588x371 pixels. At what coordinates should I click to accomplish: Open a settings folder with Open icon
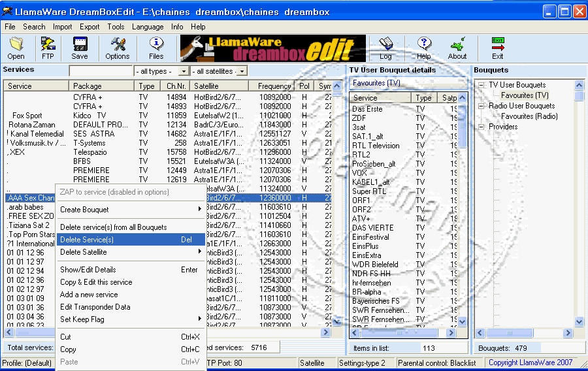pyautogui.click(x=16, y=48)
